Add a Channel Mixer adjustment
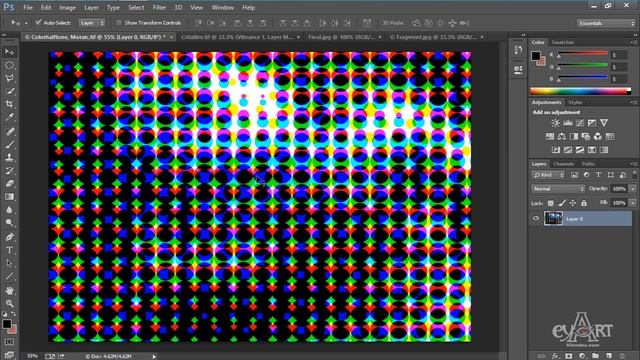This screenshot has height=360, width=640. tap(598, 136)
